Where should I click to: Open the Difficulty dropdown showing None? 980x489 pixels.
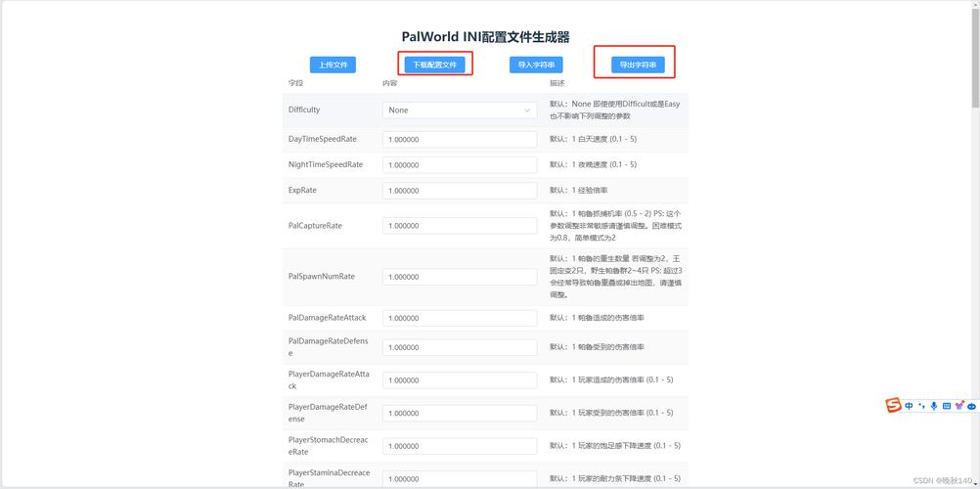[460, 111]
